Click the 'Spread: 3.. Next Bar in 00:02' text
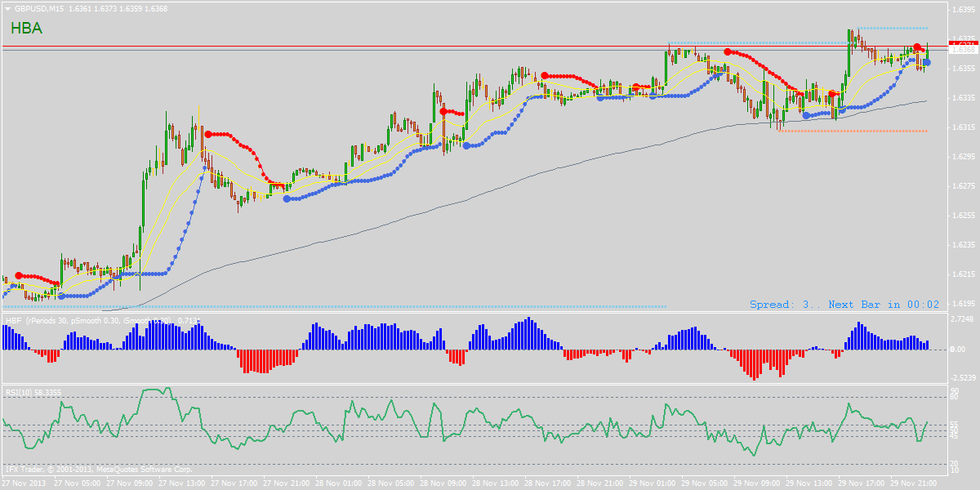 [844, 305]
